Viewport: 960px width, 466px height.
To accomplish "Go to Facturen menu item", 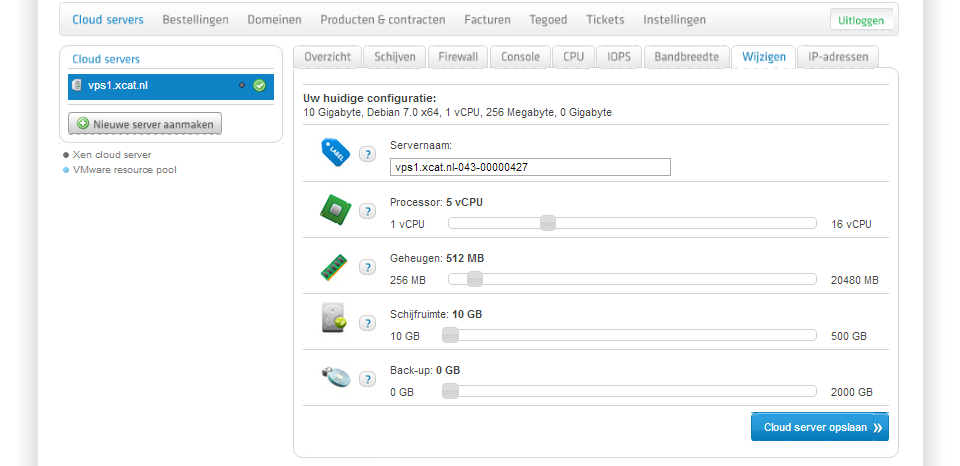I will (x=487, y=20).
